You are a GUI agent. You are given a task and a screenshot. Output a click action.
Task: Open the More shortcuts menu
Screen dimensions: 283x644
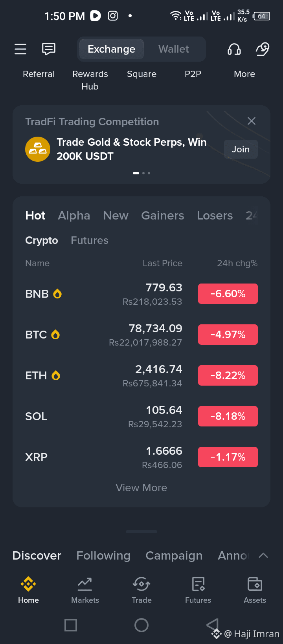coord(244,74)
